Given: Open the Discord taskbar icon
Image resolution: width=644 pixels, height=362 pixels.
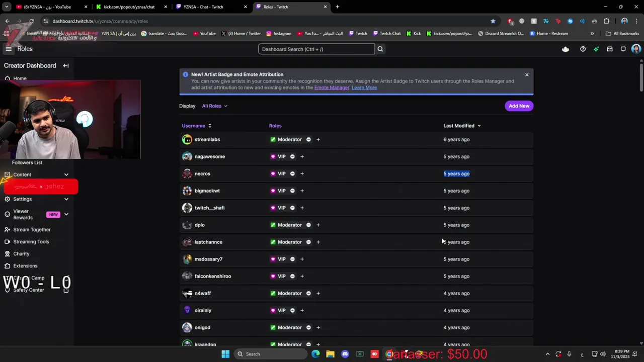Looking at the screenshot, I should pyautogui.click(x=345, y=354).
